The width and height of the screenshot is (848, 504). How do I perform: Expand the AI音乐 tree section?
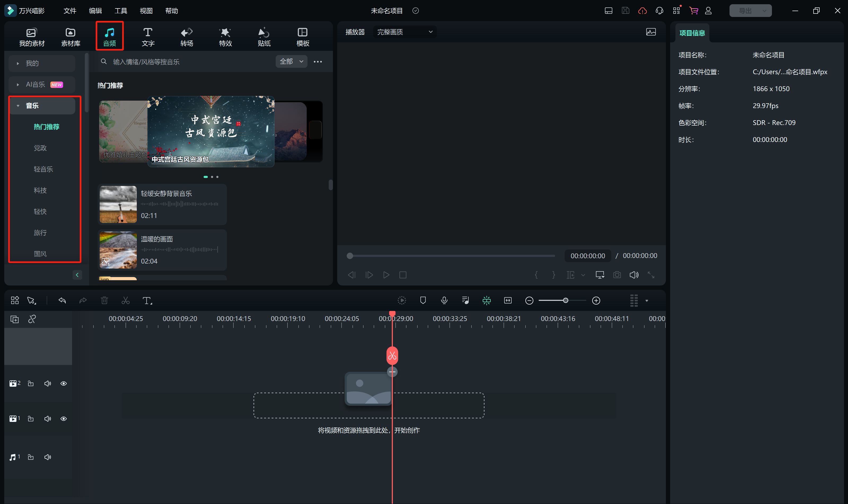(x=18, y=84)
